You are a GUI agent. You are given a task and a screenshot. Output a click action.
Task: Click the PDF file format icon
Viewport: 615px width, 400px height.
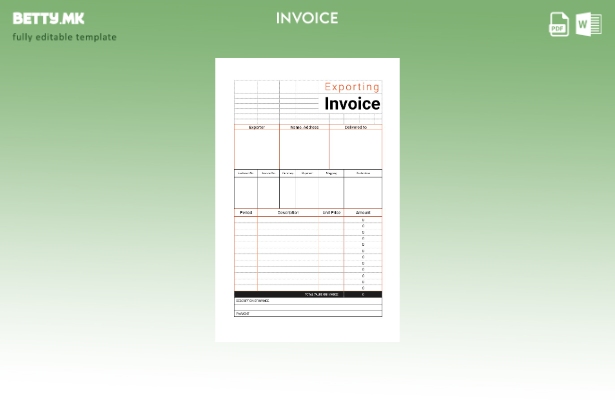tap(559, 24)
